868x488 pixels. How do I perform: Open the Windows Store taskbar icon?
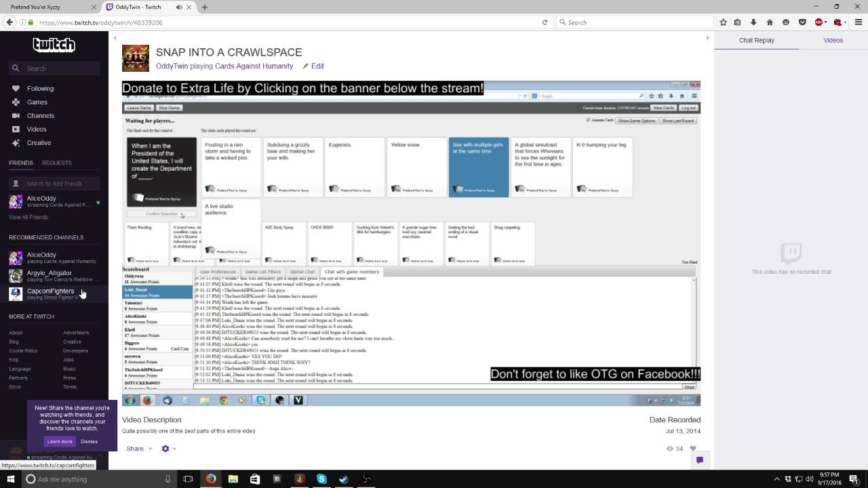(x=255, y=479)
